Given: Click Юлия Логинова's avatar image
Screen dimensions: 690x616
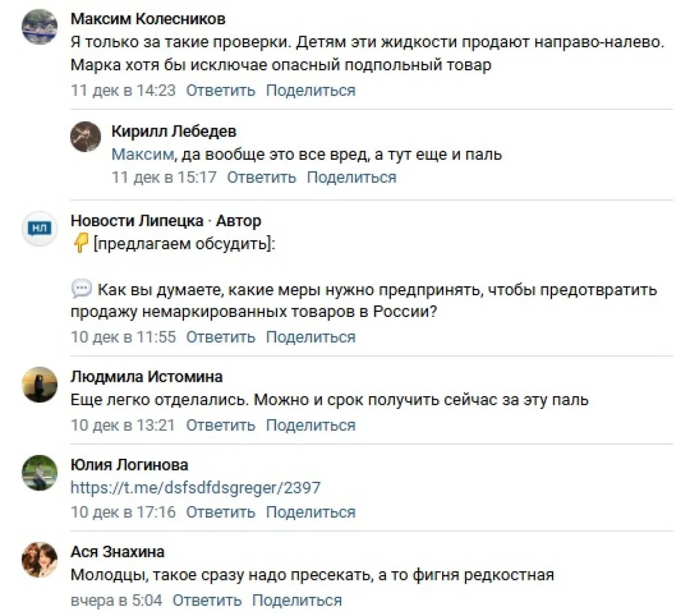Looking at the screenshot, I should (40, 472).
